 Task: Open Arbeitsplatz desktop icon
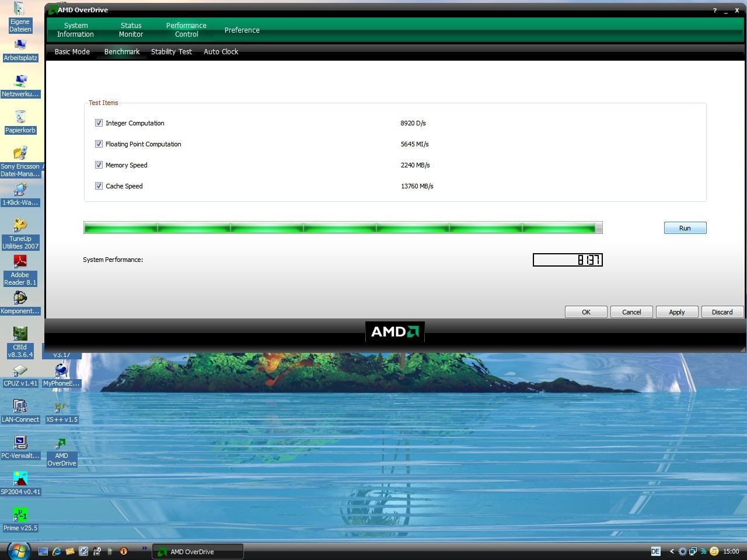(20, 50)
